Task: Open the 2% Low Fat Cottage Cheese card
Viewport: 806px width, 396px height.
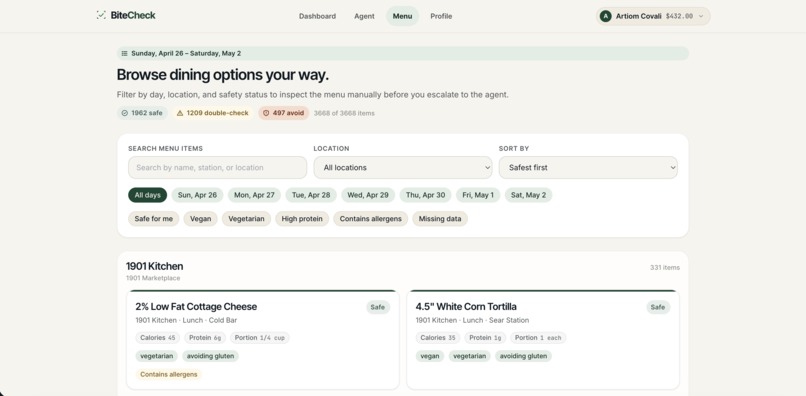Action: tap(263, 340)
